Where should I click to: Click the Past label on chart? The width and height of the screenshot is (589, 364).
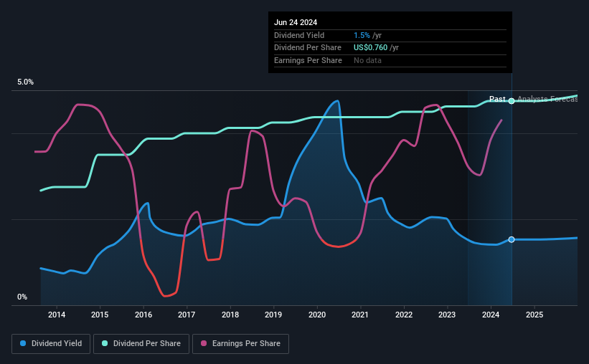[497, 99]
